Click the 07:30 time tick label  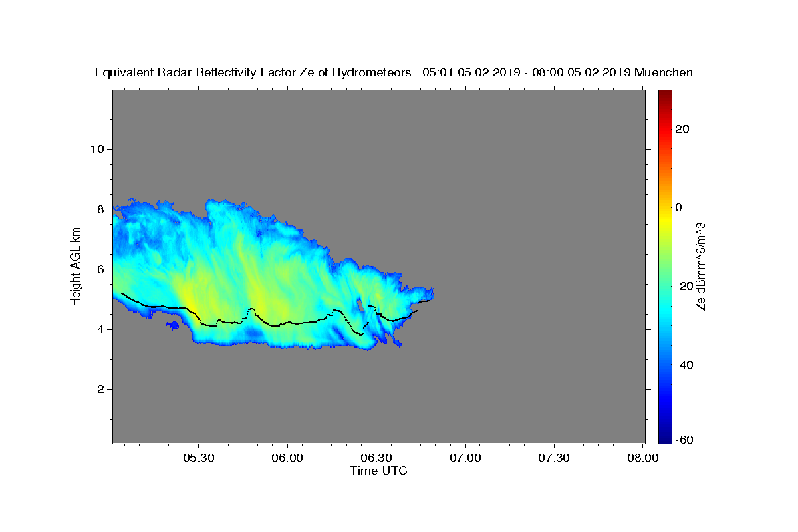tap(554, 458)
